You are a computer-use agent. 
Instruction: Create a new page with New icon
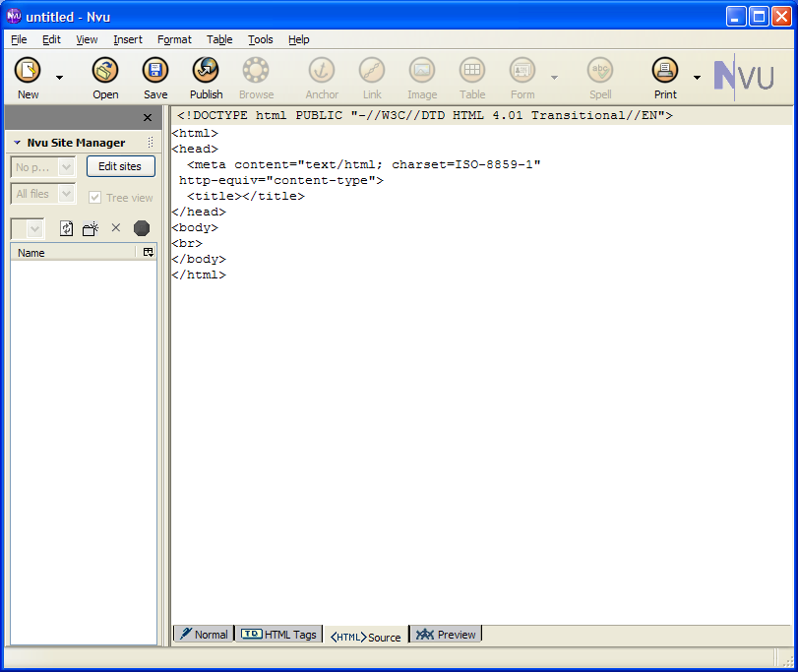[28, 70]
